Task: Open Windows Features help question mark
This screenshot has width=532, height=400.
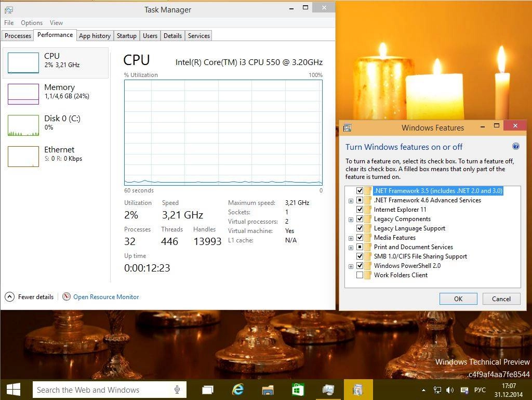Action: 516,146
